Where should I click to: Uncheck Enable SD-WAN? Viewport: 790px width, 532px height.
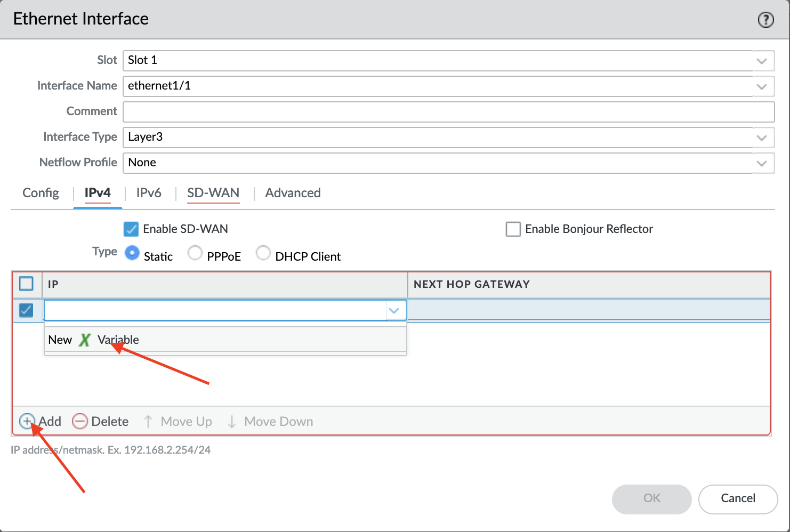pyautogui.click(x=131, y=229)
